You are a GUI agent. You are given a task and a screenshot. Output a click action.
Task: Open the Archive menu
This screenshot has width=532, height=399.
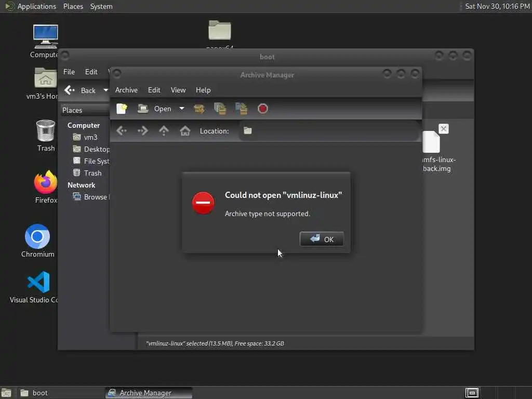click(126, 90)
